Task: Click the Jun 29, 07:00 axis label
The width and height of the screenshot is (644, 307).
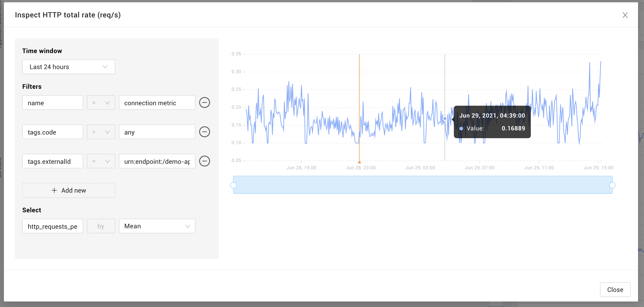Action: [480, 168]
